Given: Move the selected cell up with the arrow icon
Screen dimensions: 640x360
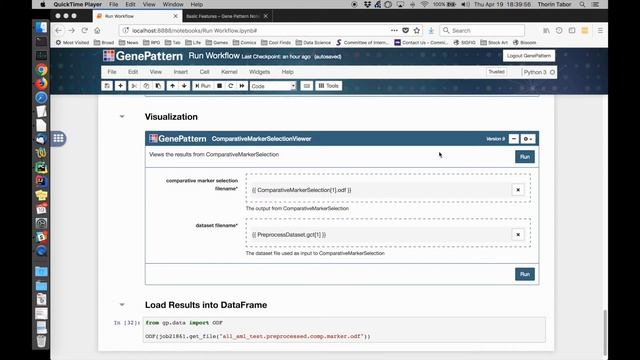Looking at the screenshot, I should tap(172, 86).
